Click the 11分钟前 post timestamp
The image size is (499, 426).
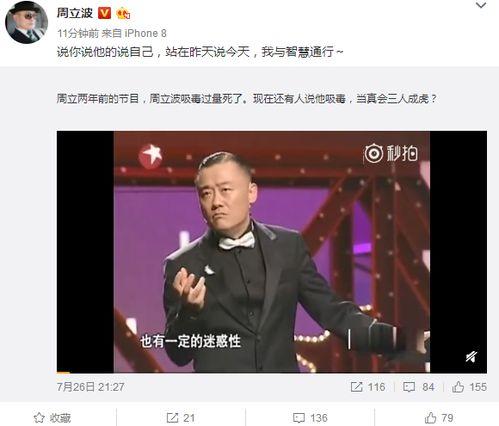78,33
